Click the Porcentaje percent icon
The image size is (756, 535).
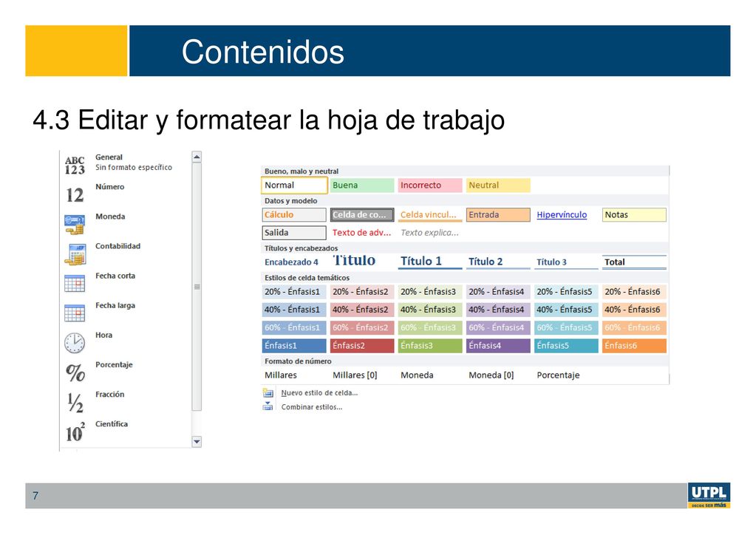pos(75,372)
